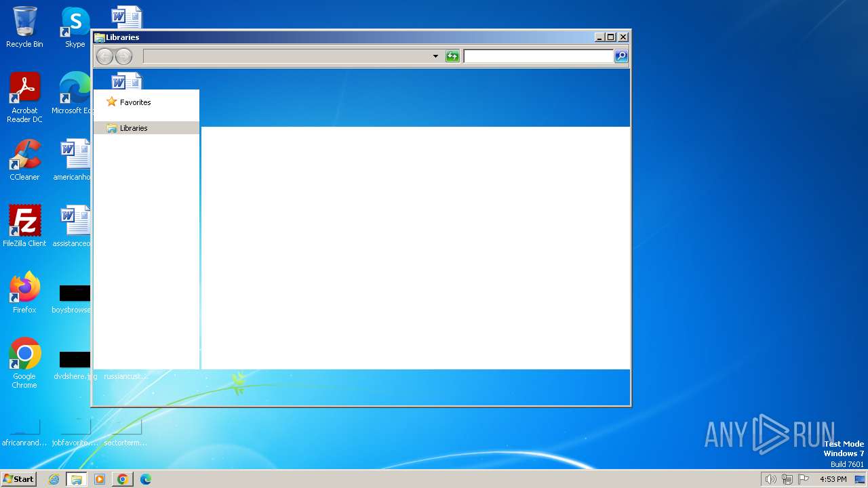This screenshot has height=488, width=868.
Task: Select the Skype desktop shortcut
Action: (75, 27)
